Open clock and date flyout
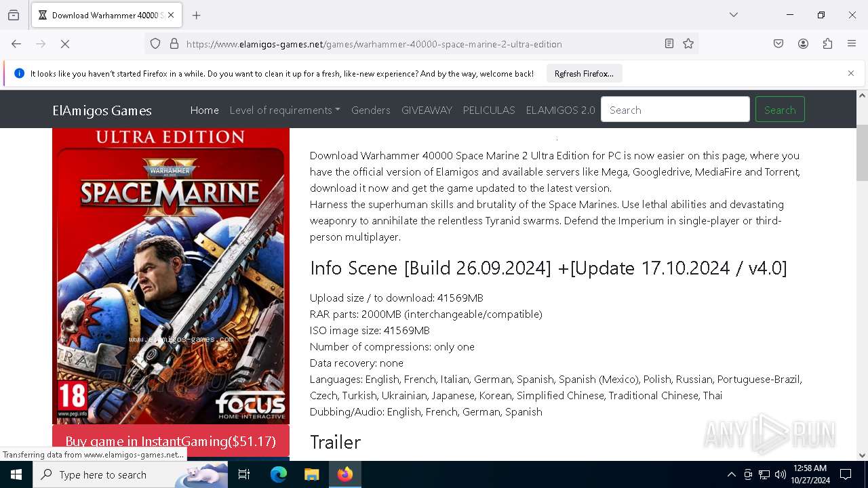Viewport: 868px width, 488px height. click(x=810, y=474)
